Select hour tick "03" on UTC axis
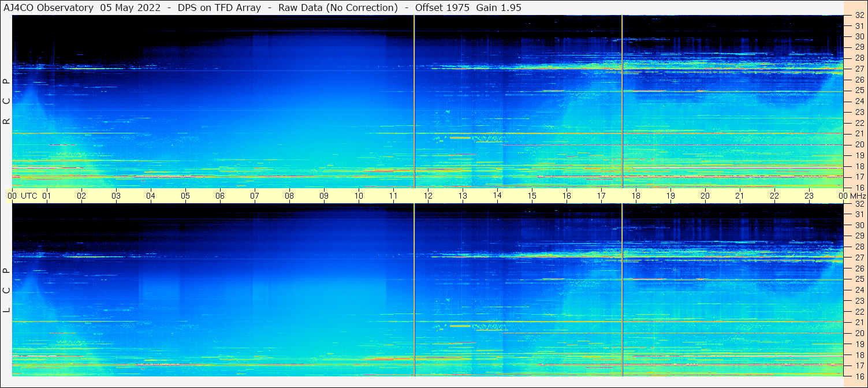The width and height of the screenshot is (868, 388). (116, 196)
